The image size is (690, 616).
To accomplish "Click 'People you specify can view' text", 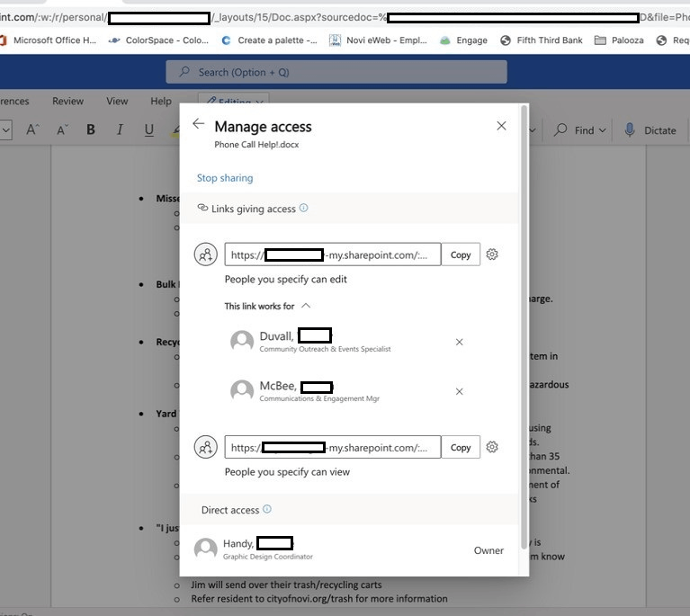I will [287, 472].
